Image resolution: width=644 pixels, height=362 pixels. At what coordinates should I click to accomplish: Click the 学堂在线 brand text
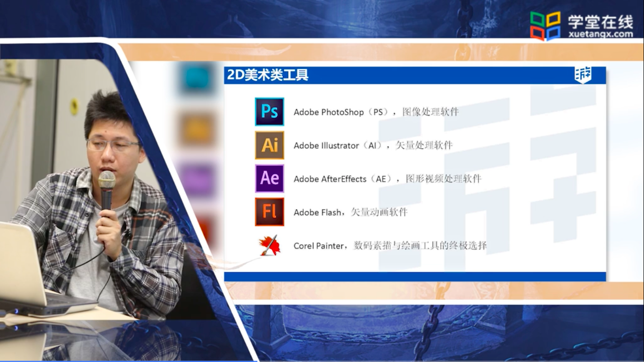click(600, 21)
